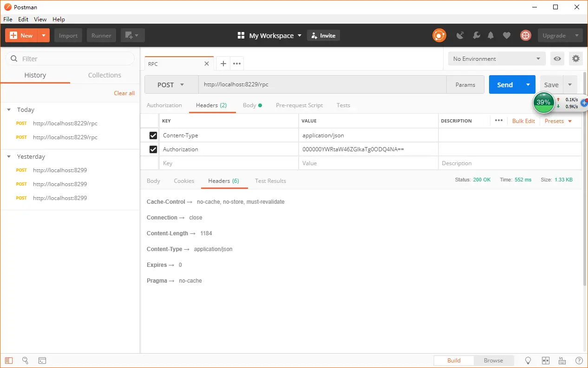Open help question mark icon

(x=579, y=360)
